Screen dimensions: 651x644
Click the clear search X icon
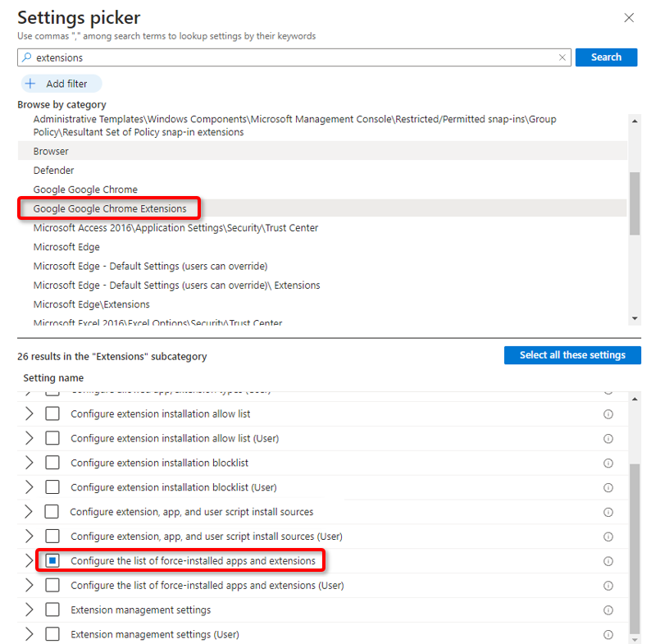pyautogui.click(x=562, y=57)
